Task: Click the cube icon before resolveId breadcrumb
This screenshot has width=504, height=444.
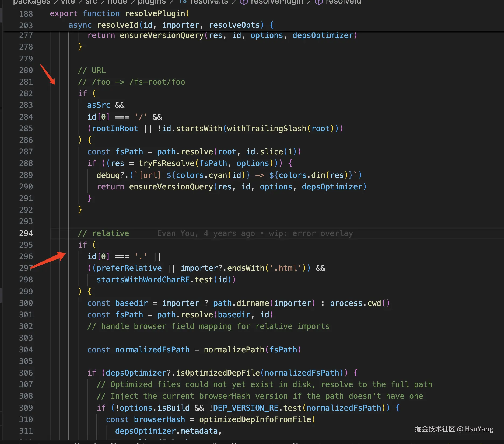Action: coord(319,2)
